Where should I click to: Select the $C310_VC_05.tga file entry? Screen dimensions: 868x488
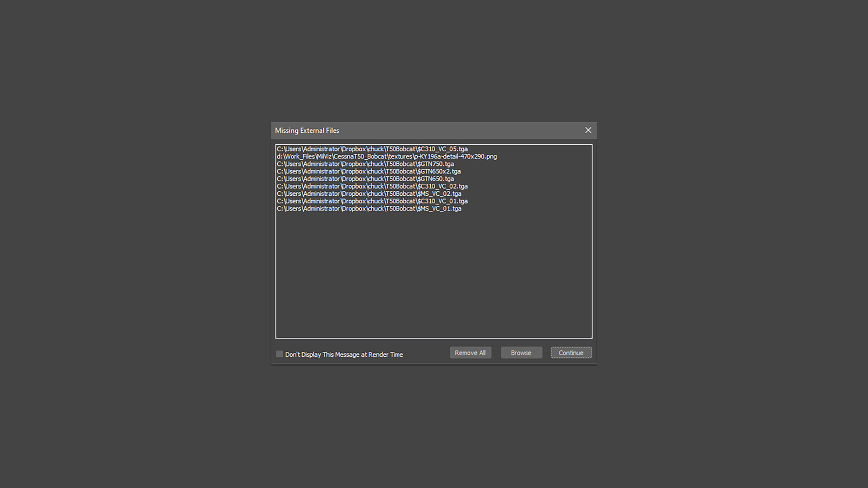click(372, 149)
